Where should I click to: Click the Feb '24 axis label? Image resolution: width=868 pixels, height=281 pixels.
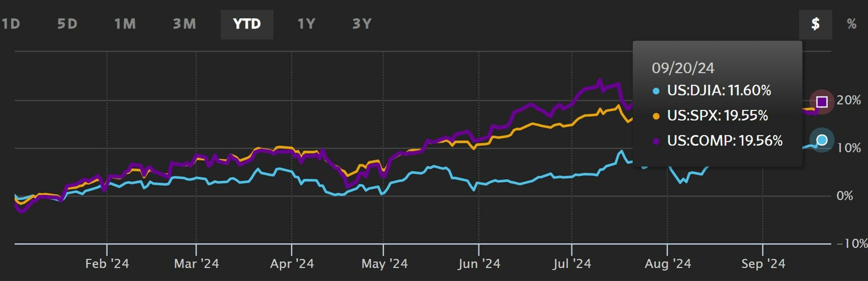point(107,264)
